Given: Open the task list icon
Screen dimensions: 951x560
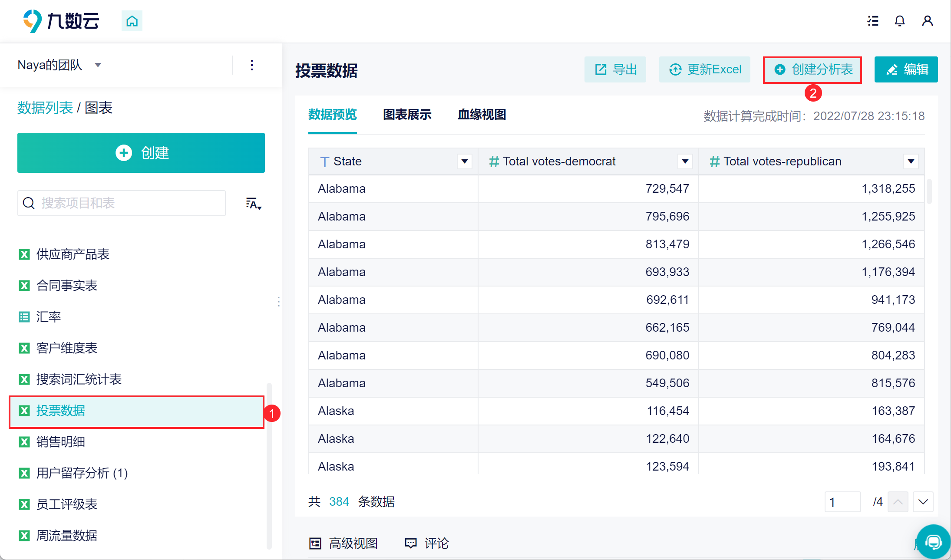Looking at the screenshot, I should [873, 21].
